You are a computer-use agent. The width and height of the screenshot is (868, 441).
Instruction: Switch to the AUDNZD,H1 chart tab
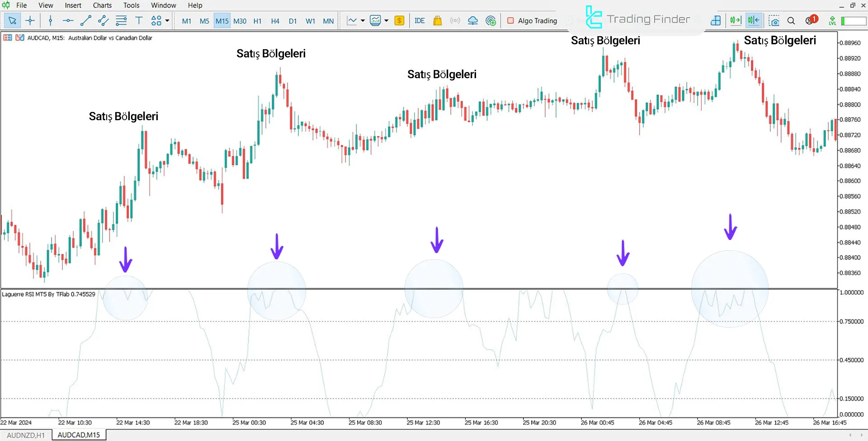(26, 435)
